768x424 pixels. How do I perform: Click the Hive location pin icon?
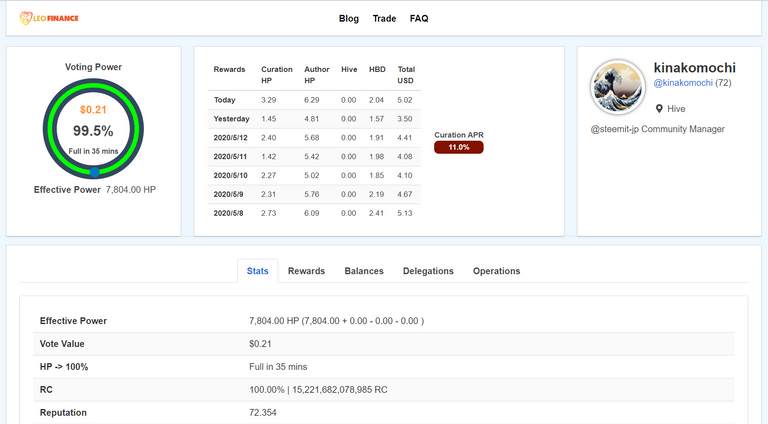(x=659, y=108)
